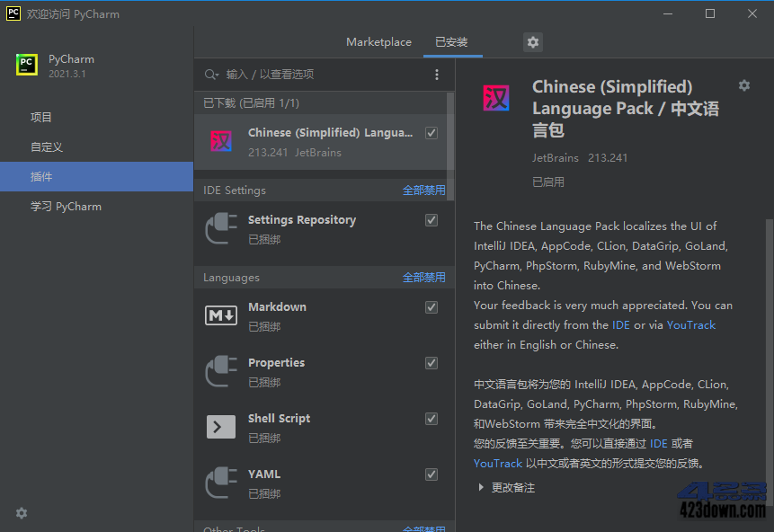Disable the YAML plugin via its checkbox
774x532 pixels.
click(x=431, y=474)
